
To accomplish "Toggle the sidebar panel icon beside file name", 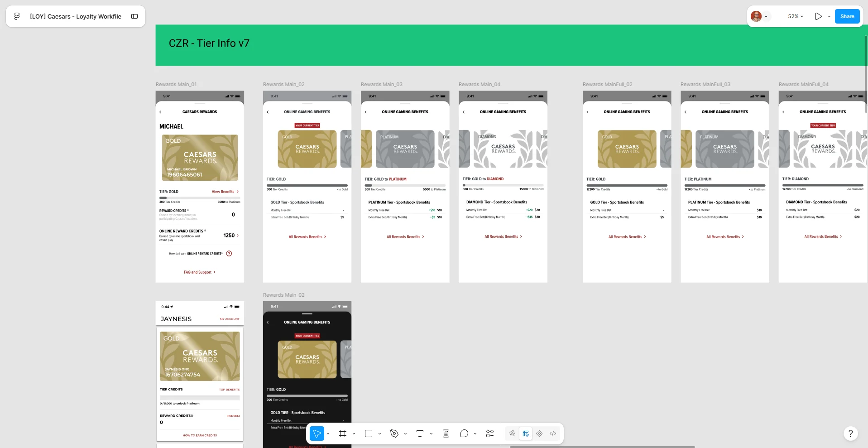I will coord(134,16).
